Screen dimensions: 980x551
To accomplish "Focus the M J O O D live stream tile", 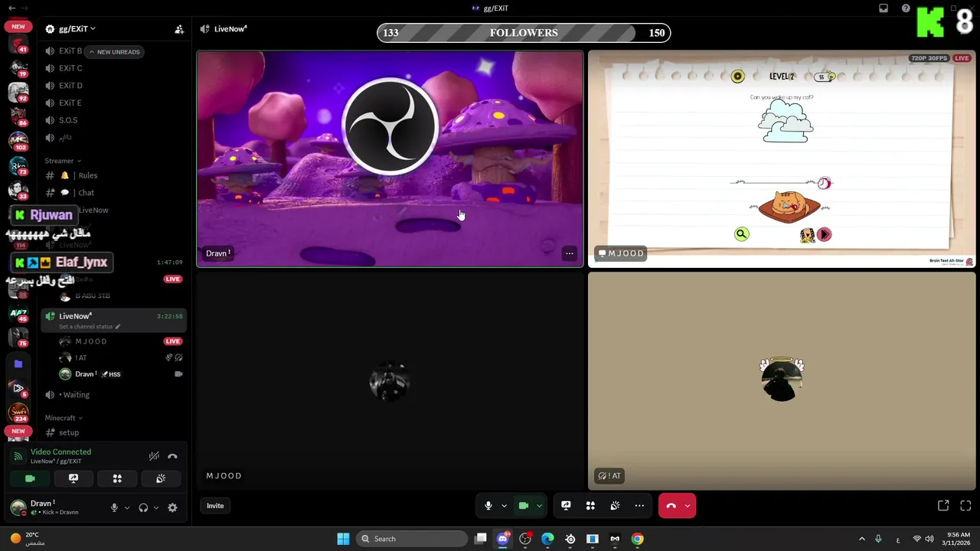I will (x=782, y=159).
